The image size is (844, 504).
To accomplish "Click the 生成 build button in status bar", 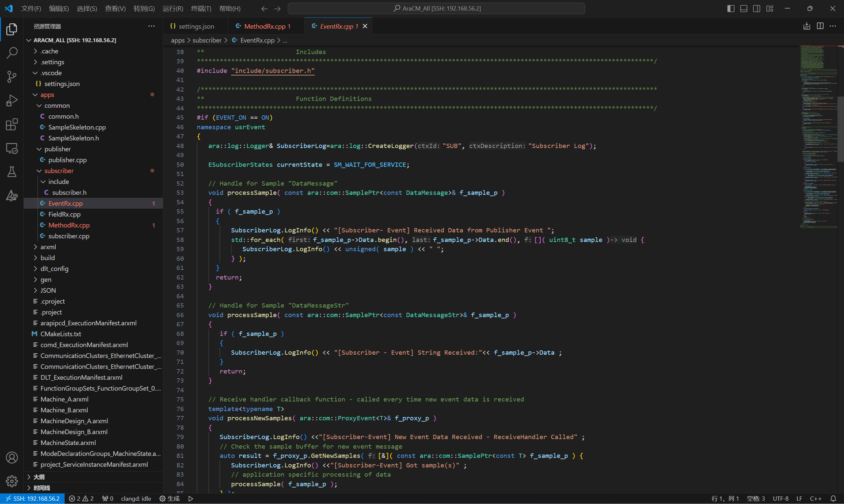I will pyautogui.click(x=169, y=499).
